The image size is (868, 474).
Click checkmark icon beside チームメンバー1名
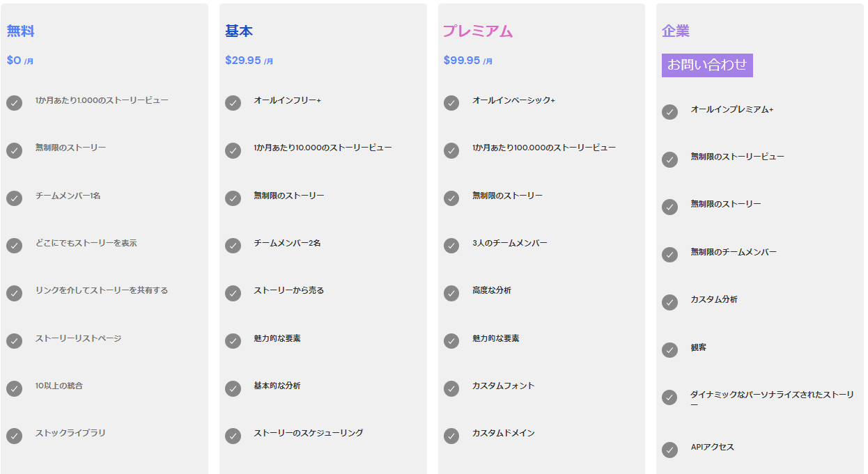[x=15, y=198]
